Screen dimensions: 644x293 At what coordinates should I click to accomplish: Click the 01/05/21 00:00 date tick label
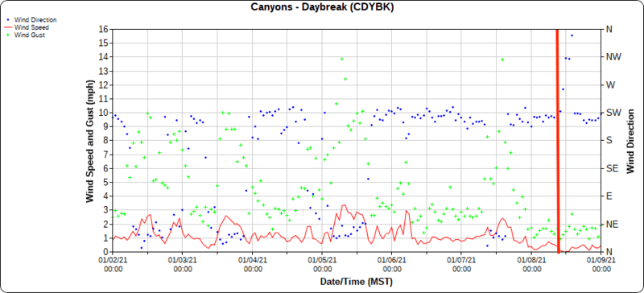pyautogui.click(x=322, y=264)
